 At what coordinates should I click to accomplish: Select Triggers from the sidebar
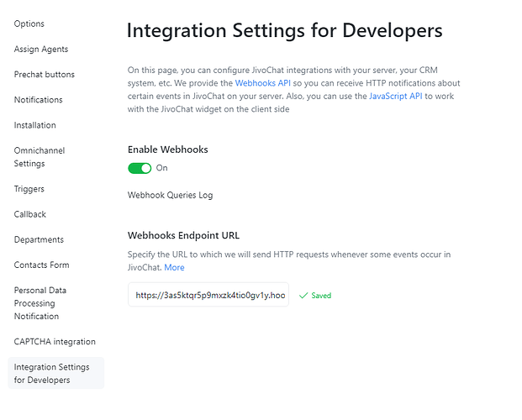pos(29,189)
